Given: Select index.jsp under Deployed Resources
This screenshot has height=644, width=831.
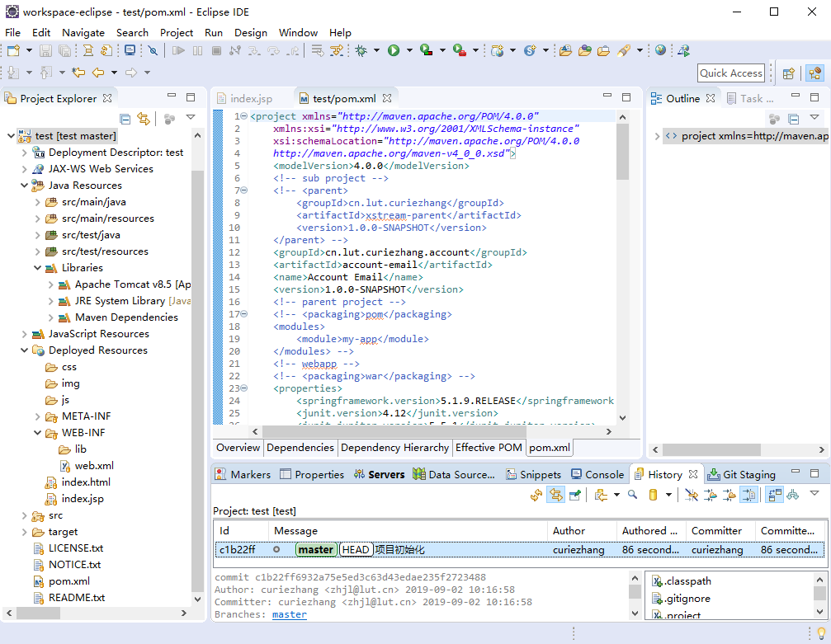Looking at the screenshot, I should (x=83, y=498).
